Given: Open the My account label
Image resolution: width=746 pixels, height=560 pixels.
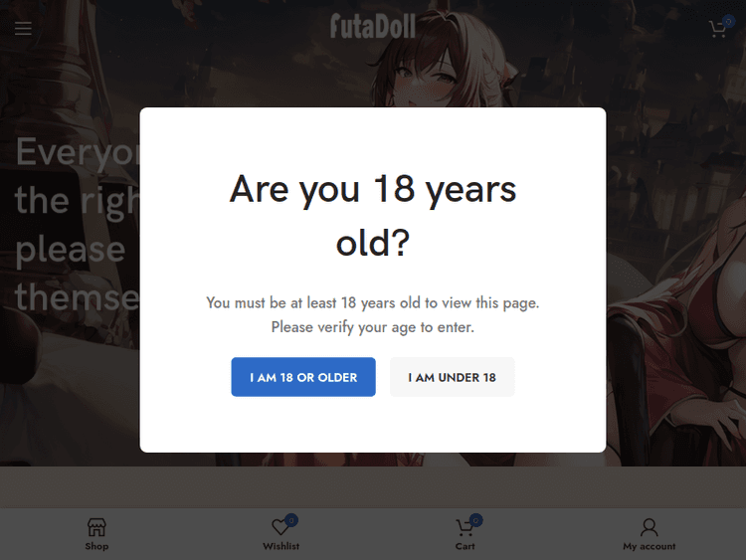Looking at the screenshot, I should (x=649, y=546).
